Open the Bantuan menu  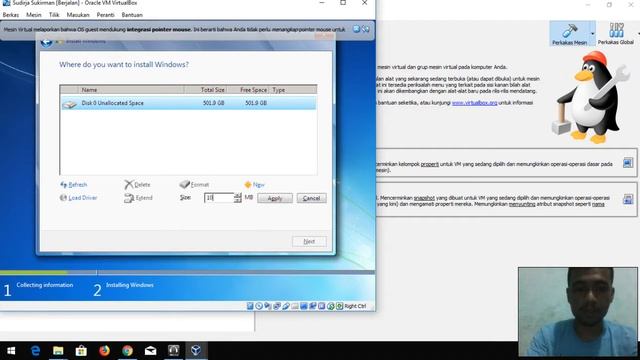132,15
